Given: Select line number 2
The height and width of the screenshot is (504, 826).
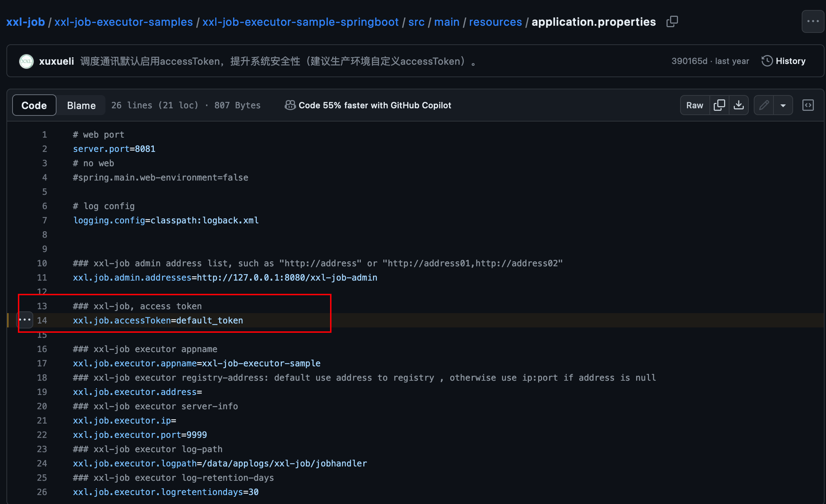Looking at the screenshot, I should click(x=45, y=149).
